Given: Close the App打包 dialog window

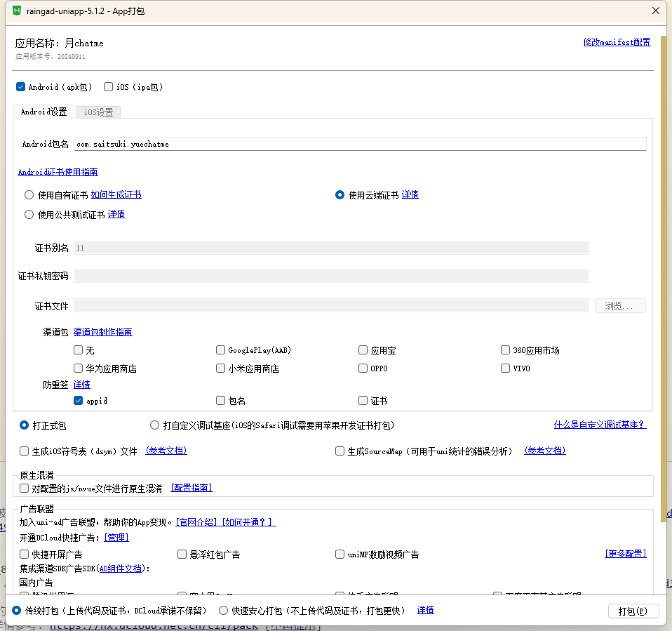Looking at the screenshot, I should tap(656, 11).
